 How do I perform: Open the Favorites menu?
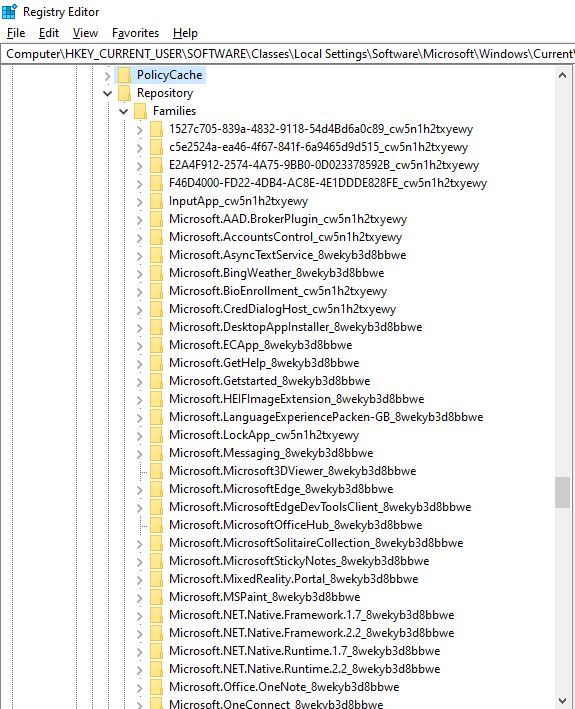coord(135,33)
